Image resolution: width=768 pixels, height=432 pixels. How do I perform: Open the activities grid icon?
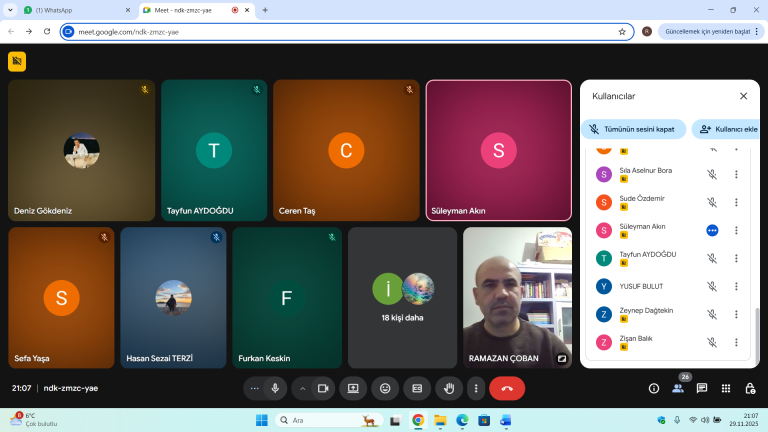tap(725, 388)
